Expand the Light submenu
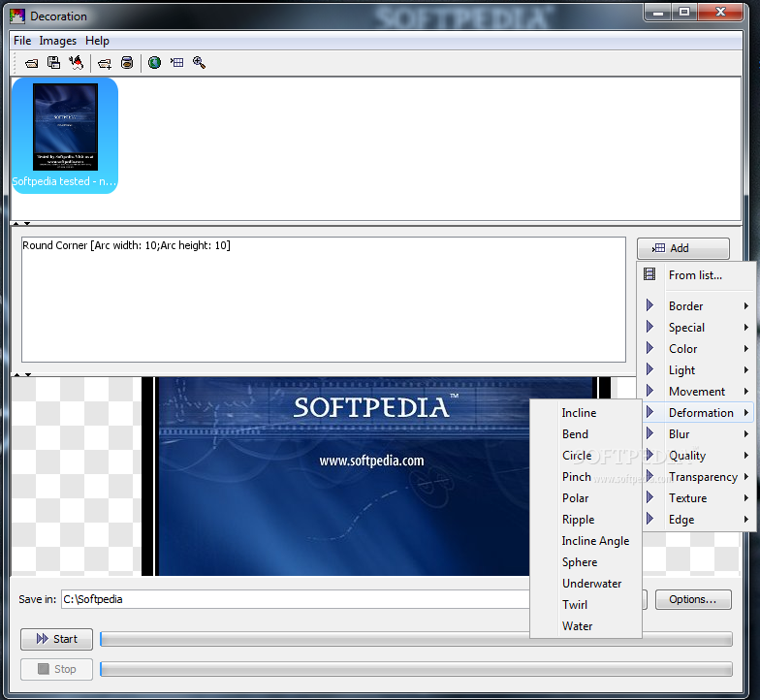The height and width of the screenshot is (700, 760). (x=696, y=370)
